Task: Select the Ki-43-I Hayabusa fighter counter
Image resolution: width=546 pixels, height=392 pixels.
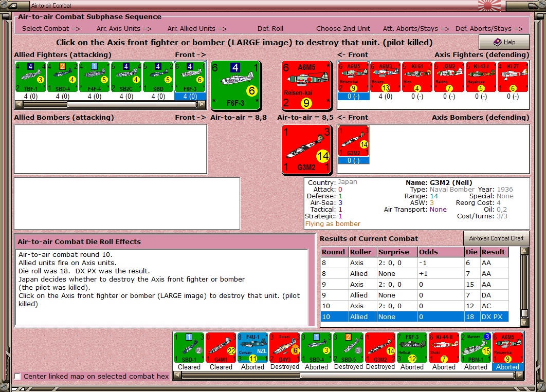Action: pyautogui.click(x=481, y=77)
